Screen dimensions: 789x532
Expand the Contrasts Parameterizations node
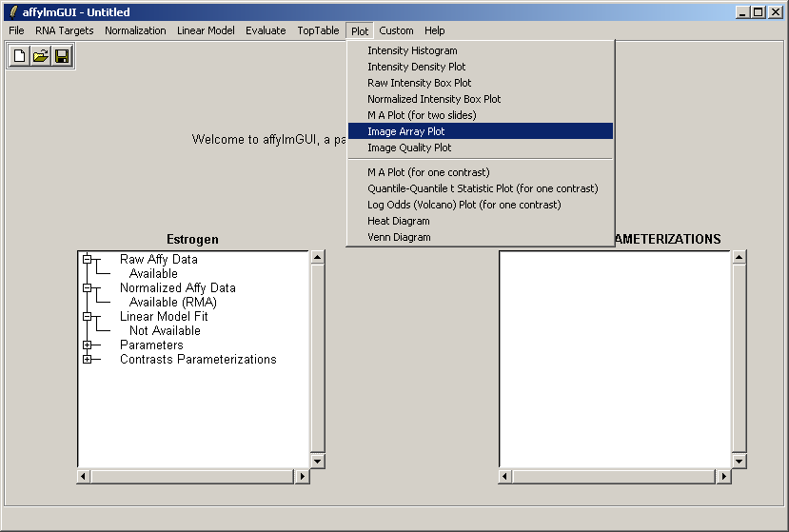click(88, 359)
